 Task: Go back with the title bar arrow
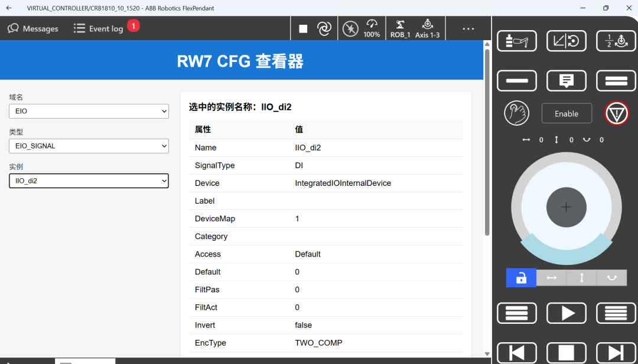[9, 8]
